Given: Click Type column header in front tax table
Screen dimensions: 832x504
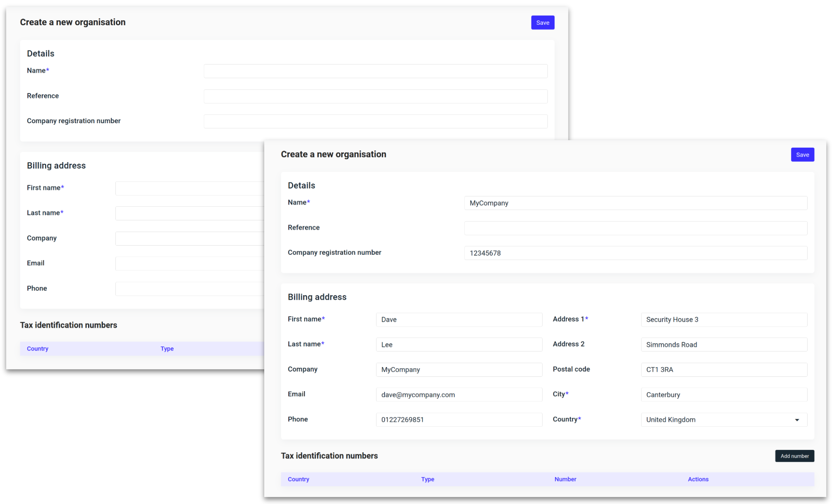Looking at the screenshot, I should (428, 479).
